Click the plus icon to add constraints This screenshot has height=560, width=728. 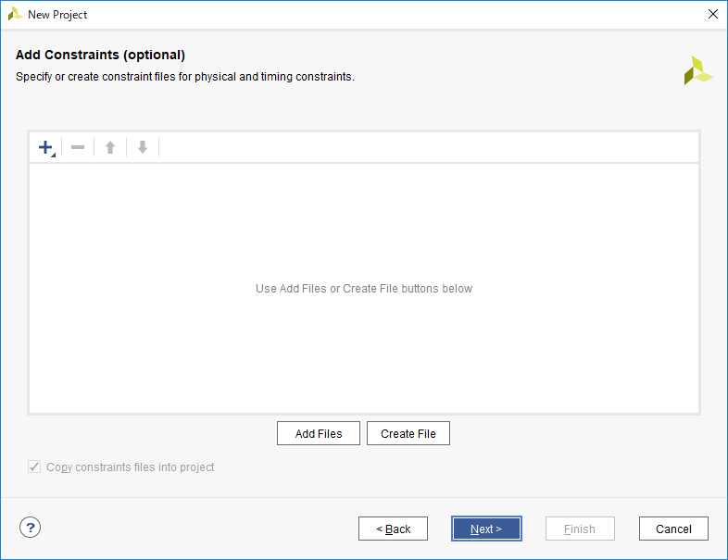coord(45,147)
